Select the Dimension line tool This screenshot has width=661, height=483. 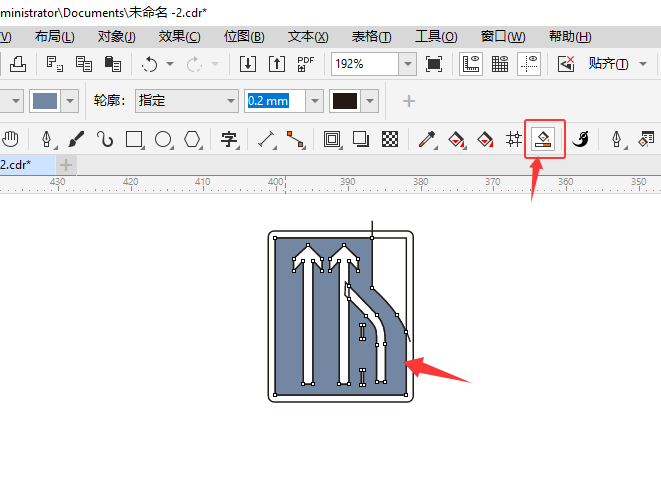266,139
